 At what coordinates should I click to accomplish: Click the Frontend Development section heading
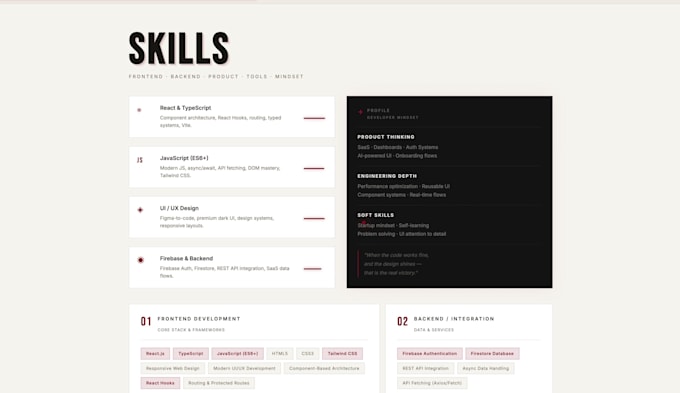(x=199, y=319)
